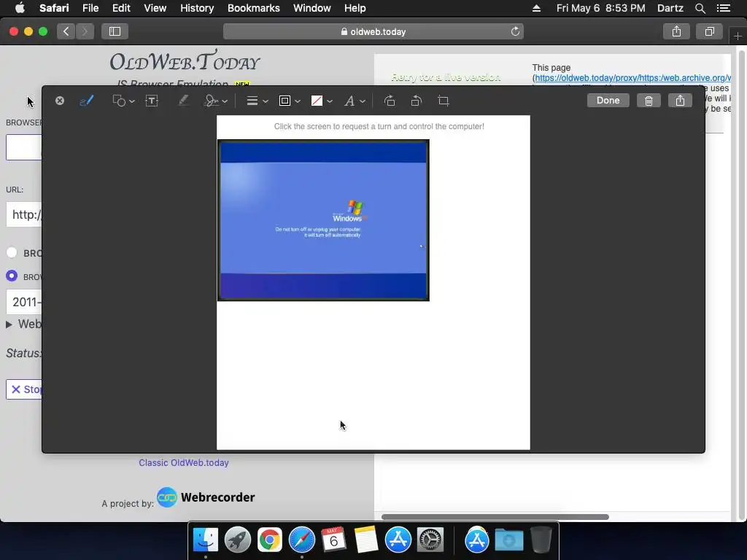The height and width of the screenshot is (560, 747).
Task: Expand the line style dropdown chevron
Action: click(266, 101)
